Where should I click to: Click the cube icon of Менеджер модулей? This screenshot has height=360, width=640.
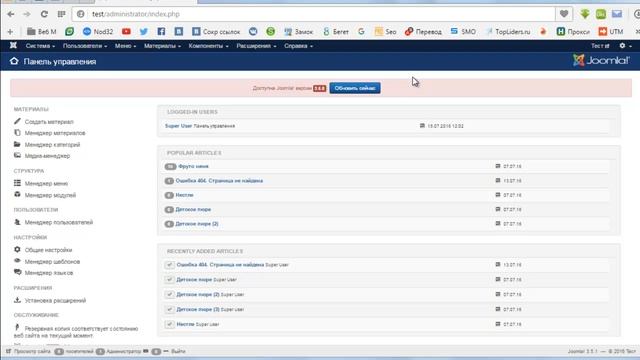click(x=17, y=194)
